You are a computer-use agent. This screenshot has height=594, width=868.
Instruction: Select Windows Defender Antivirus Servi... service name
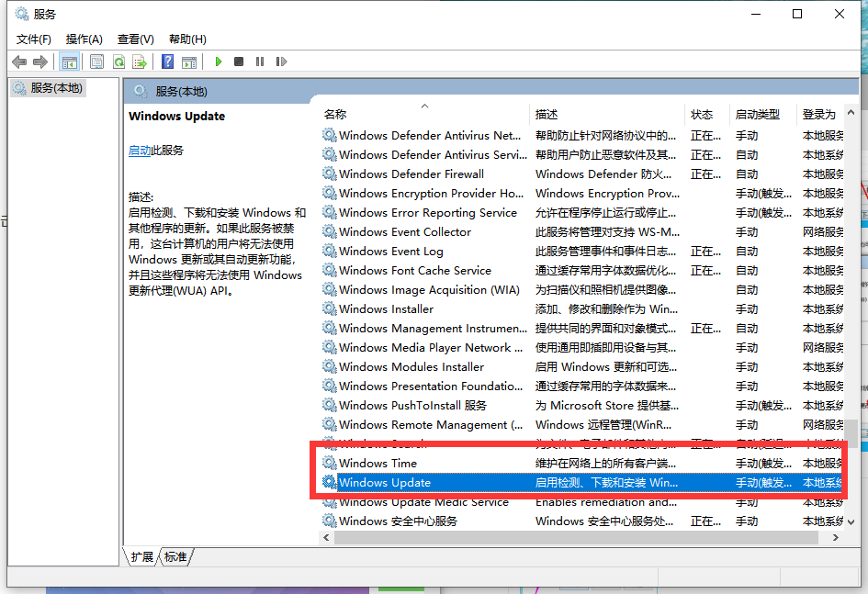pos(433,155)
